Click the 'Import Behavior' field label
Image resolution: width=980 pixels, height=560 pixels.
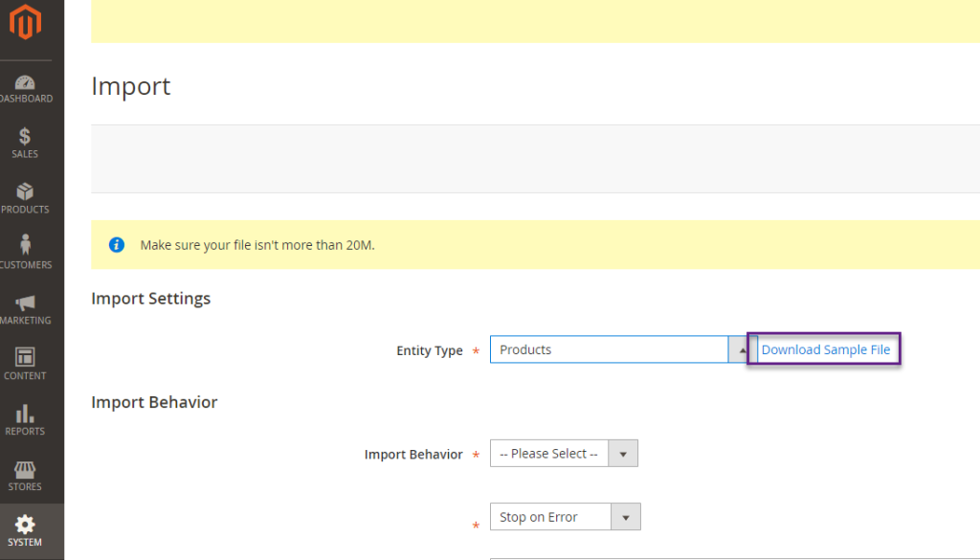tap(413, 455)
